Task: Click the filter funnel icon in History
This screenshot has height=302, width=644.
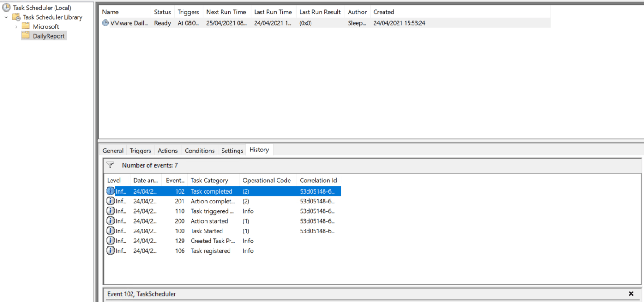Action: pos(110,165)
